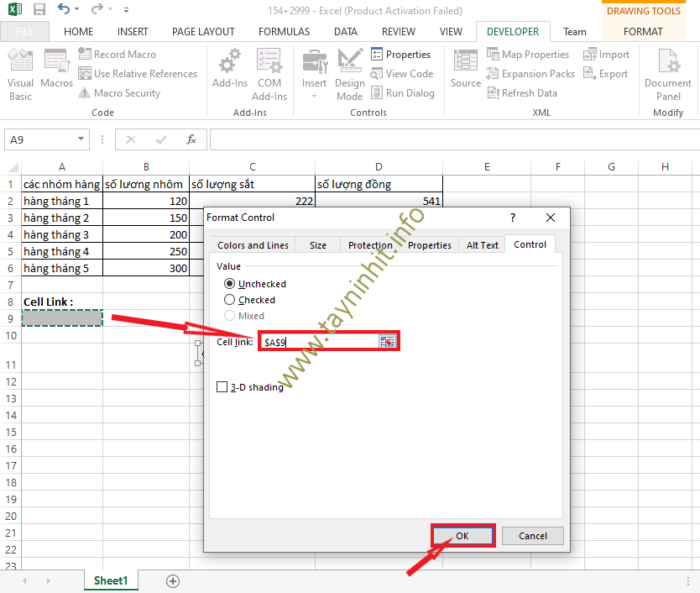Click the Macros icon
This screenshot has height=593, width=700.
pyautogui.click(x=56, y=69)
